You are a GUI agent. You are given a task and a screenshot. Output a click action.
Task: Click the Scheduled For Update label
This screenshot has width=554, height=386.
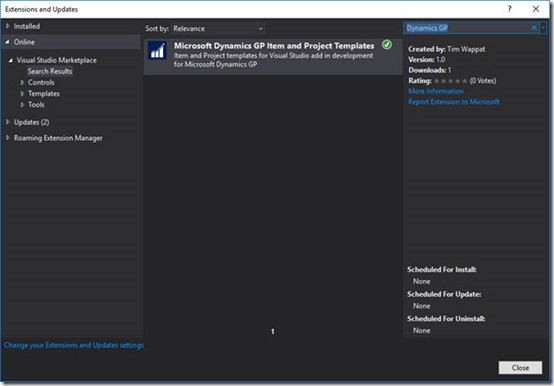(x=444, y=294)
